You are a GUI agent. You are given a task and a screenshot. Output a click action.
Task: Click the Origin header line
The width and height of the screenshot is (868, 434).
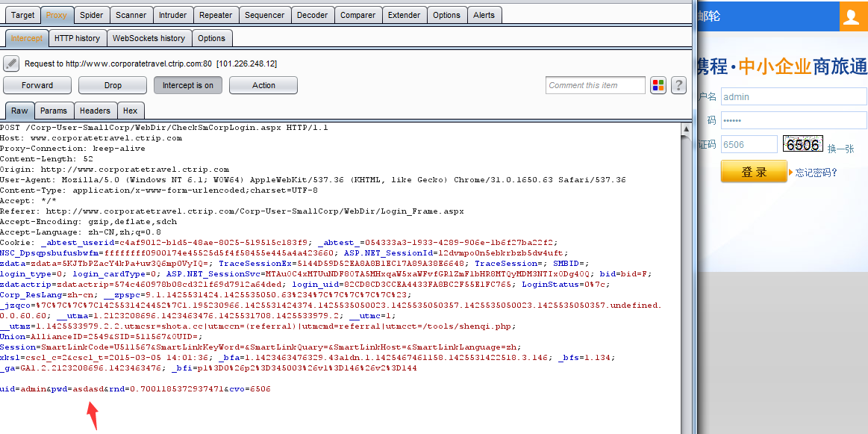(115, 170)
